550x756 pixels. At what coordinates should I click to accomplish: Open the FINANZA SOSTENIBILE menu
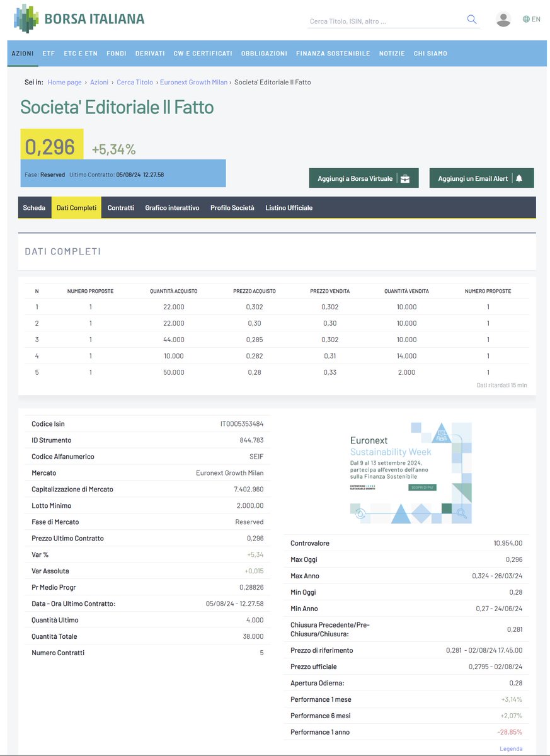pos(333,54)
